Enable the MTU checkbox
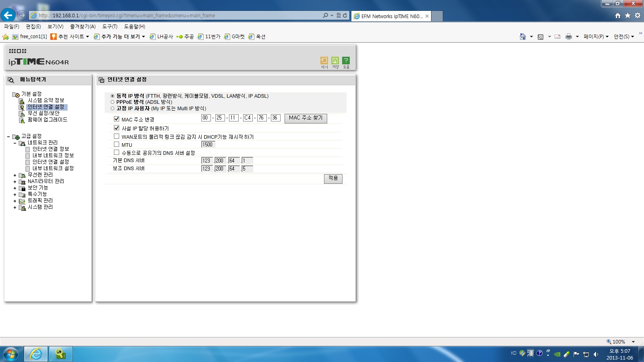 [x=116, y=144]
